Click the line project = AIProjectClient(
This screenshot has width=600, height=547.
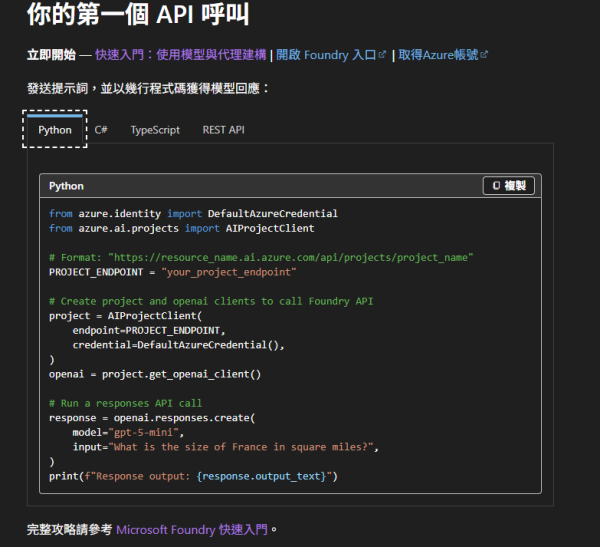(125, 316)
